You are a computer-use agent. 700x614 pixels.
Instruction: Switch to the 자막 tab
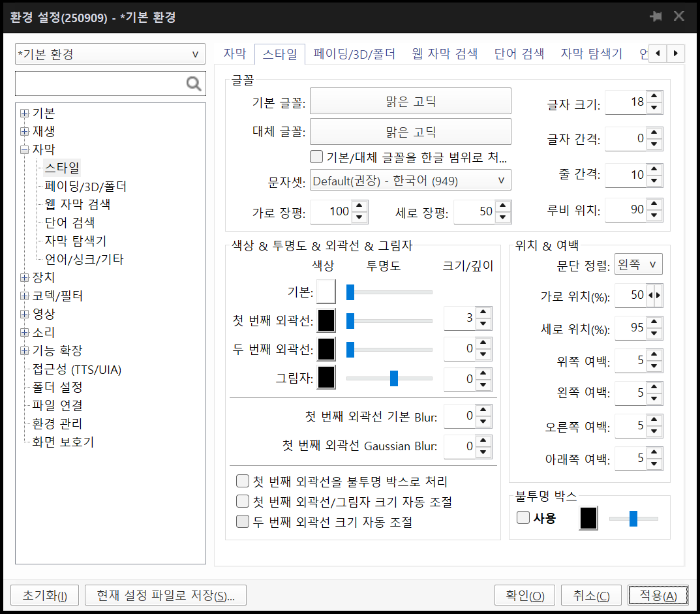click(x=235, y=54)
